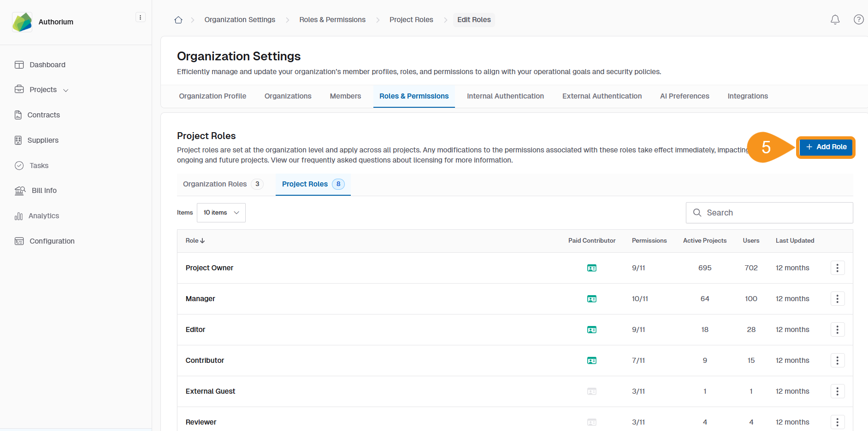Click the Add Role button

click(x=826, y=147)
